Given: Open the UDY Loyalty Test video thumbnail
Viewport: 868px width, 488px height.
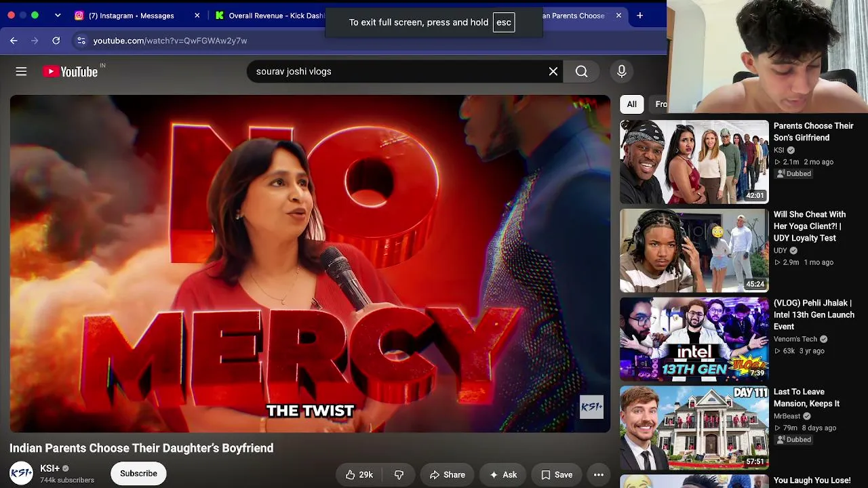Looking at the screenshot, I should (x=694, y=251).
